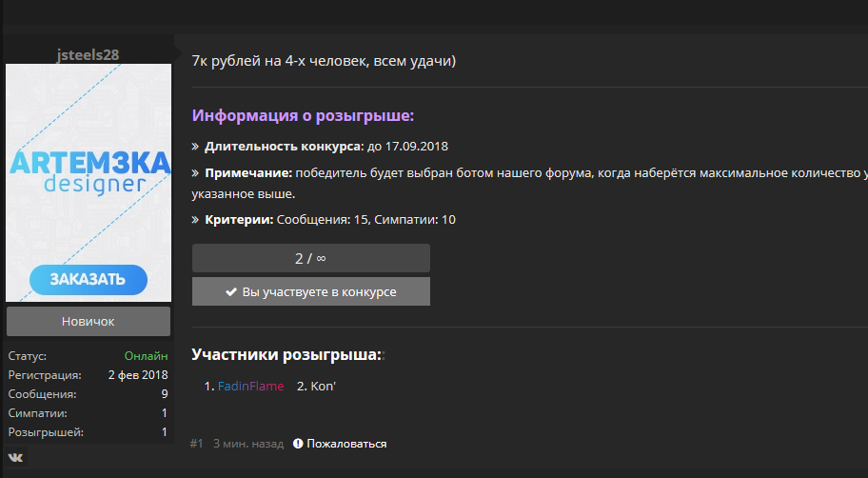Click the 3 мин. назад timestamp
The image size is (868, 478).
(x=248, y=444)
